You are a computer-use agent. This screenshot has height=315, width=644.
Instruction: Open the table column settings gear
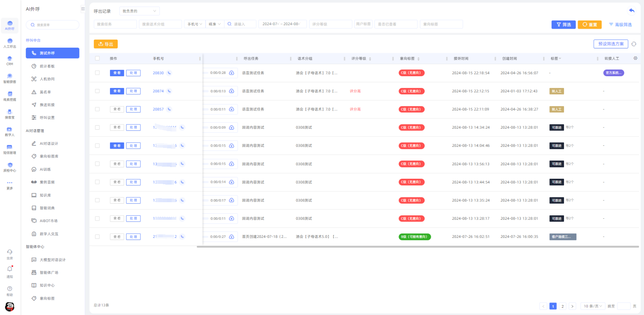click(635, 58)
